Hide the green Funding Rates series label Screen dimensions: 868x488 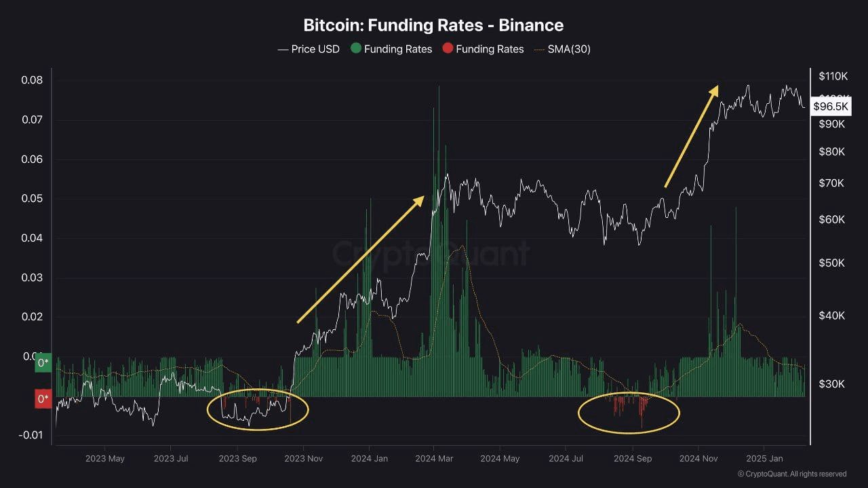tap(398, 49)
